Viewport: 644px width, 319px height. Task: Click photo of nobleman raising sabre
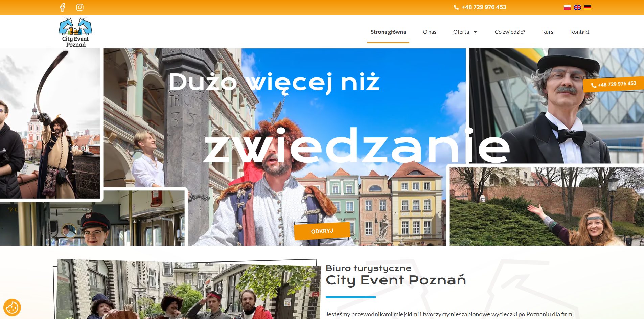(x=50, y=123)
